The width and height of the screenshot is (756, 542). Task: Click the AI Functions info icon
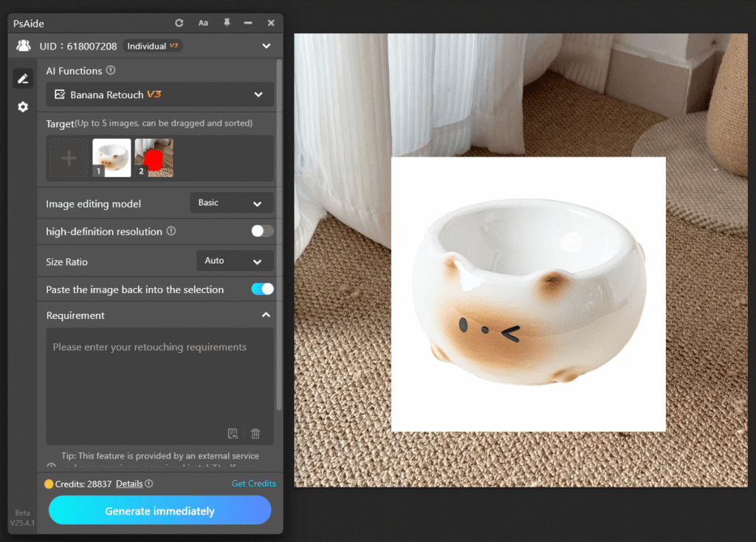[x=111, y=70]
